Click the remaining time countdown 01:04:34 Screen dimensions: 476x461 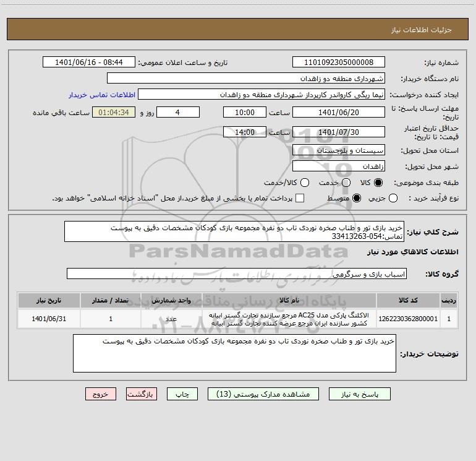click(114, 113)
